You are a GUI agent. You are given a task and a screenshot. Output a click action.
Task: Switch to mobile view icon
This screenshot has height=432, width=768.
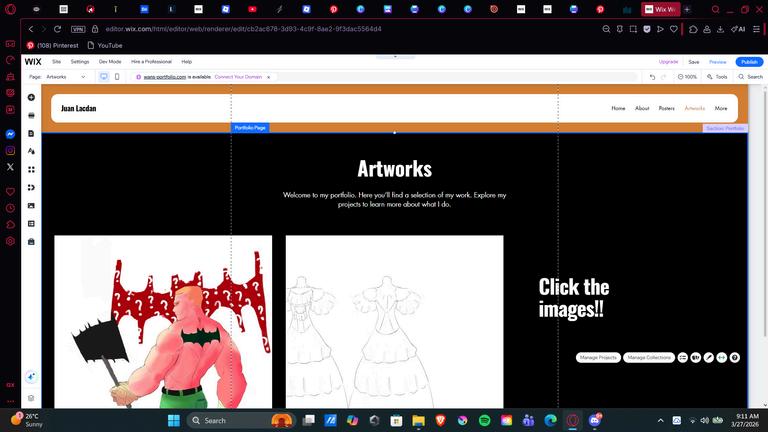tap(117, 77)
